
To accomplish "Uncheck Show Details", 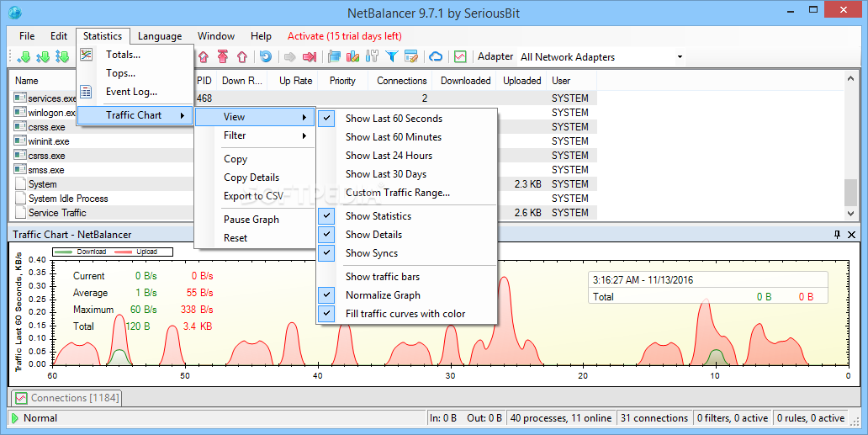I will (407, 235).
